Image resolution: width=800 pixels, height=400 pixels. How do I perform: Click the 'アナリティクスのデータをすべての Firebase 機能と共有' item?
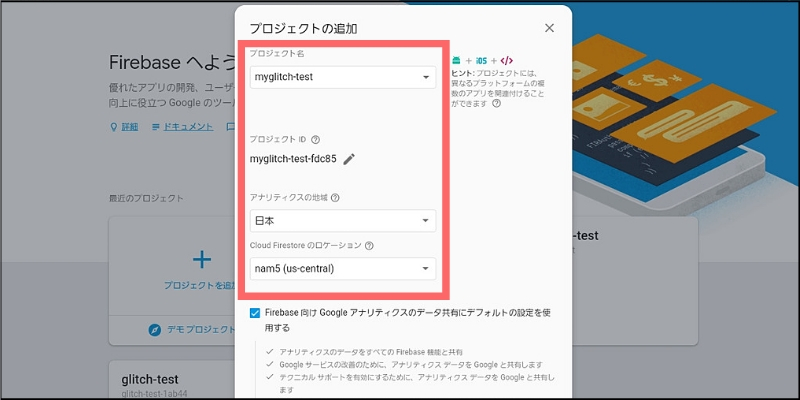371,352
